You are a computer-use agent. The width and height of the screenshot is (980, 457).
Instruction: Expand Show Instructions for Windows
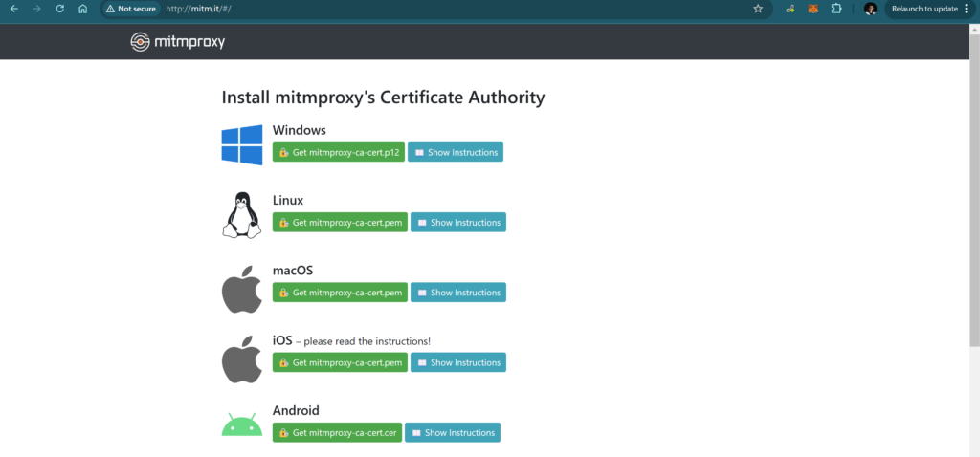coord(455,153)
